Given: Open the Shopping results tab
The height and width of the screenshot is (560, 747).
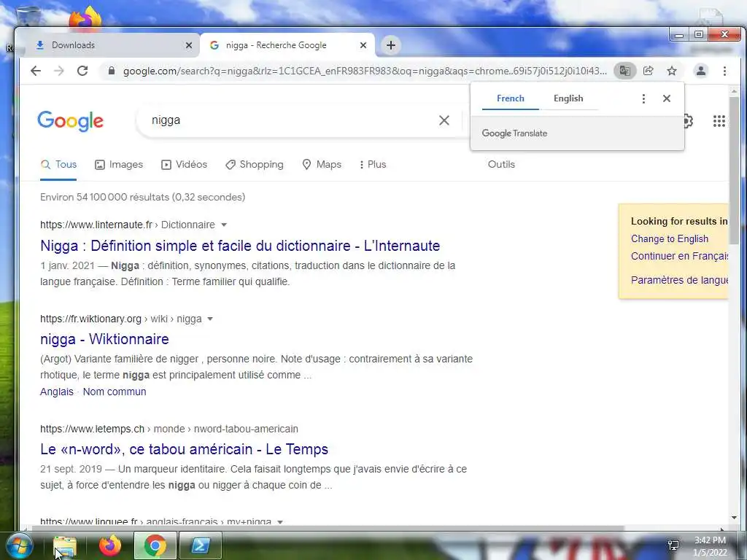Looking at the screenshot, I should point(255,165).
